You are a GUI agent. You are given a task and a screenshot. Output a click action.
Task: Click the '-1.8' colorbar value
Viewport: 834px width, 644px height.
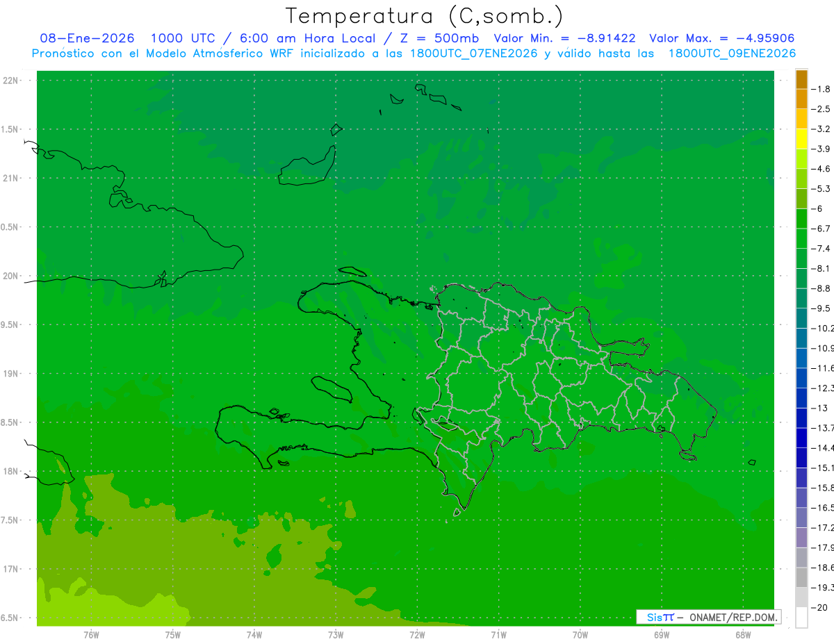[821, 89]
